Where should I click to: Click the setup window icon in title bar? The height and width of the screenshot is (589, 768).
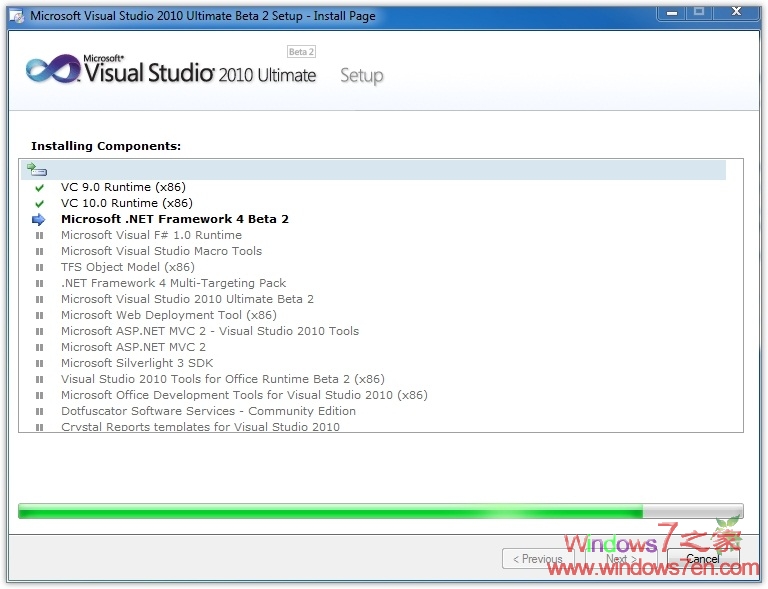pos(17,16)
